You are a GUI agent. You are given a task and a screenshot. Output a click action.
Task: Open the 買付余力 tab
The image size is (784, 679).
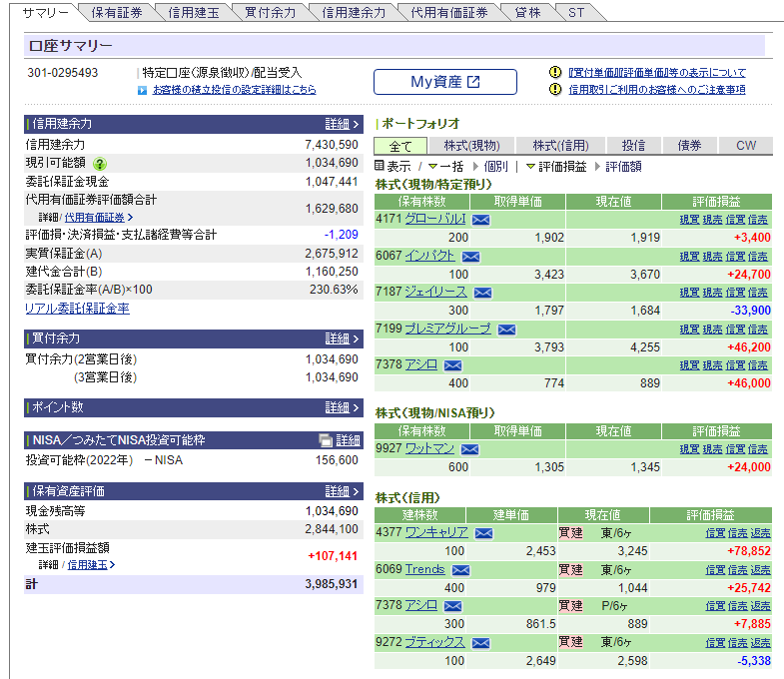click(271, 13)
